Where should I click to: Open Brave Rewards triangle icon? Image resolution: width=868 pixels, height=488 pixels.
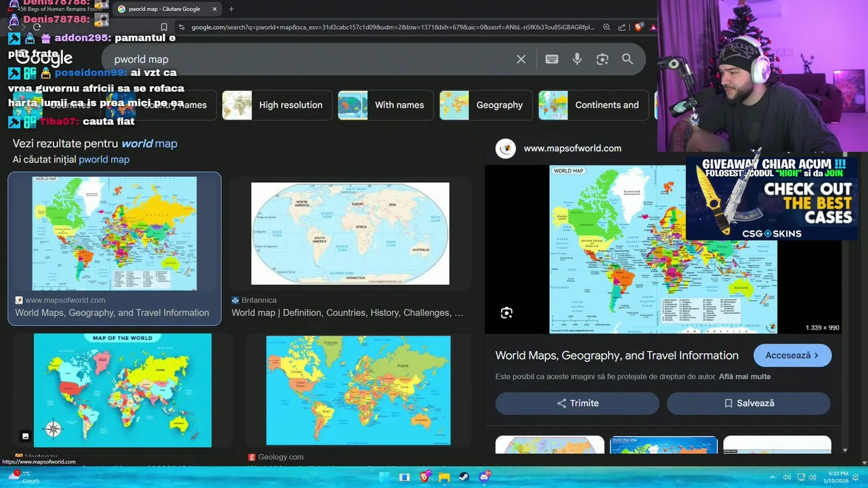[x=653, y=27]
